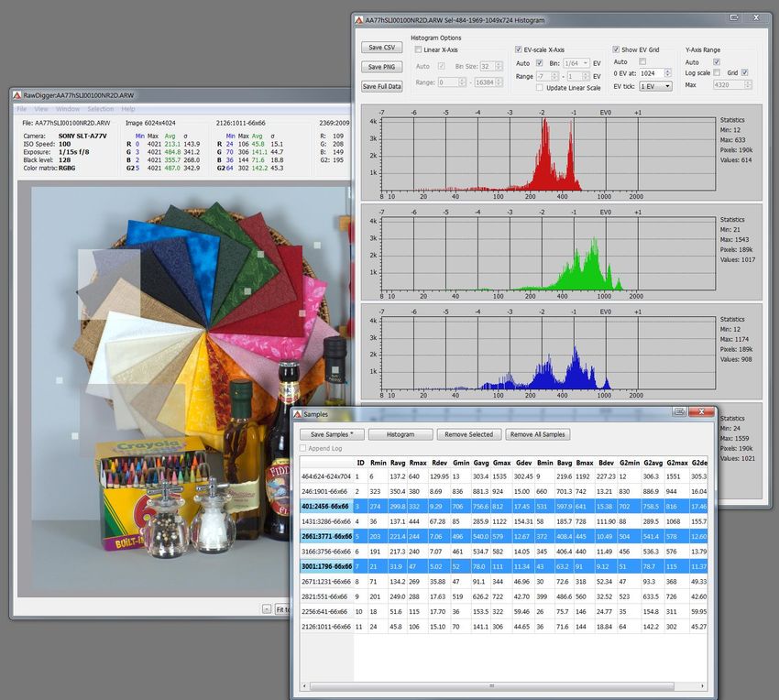
Task: Select sample row 464:624-624x704
Action: point(504,476)
